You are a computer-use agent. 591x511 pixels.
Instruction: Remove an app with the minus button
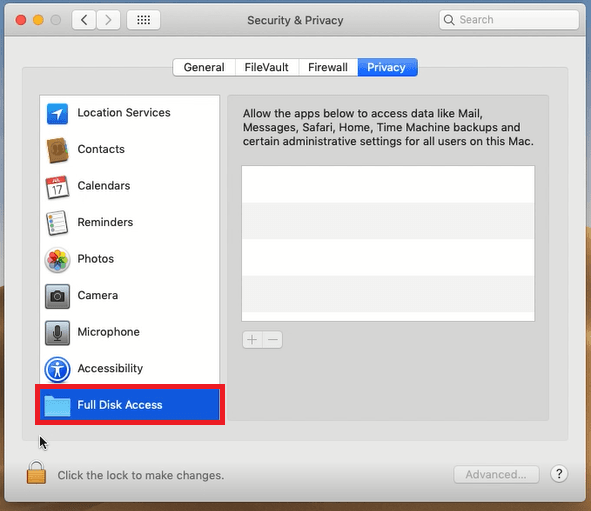pos(273,340)
